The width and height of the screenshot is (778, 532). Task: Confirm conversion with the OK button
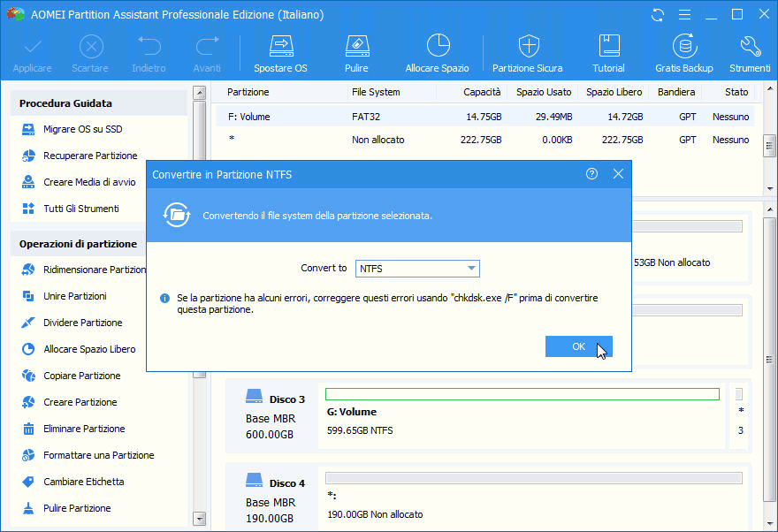pyautogui.click(x=578, y=346)
